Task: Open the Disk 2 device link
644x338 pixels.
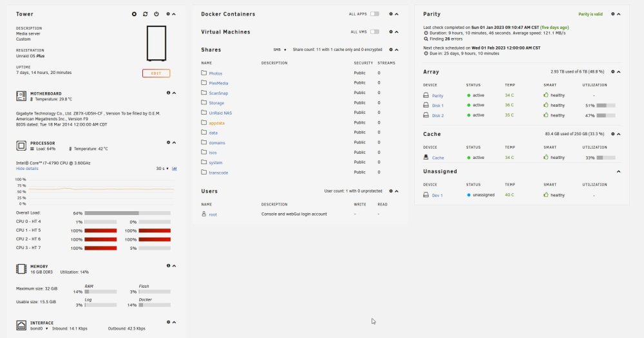Action: click(438, 115)
